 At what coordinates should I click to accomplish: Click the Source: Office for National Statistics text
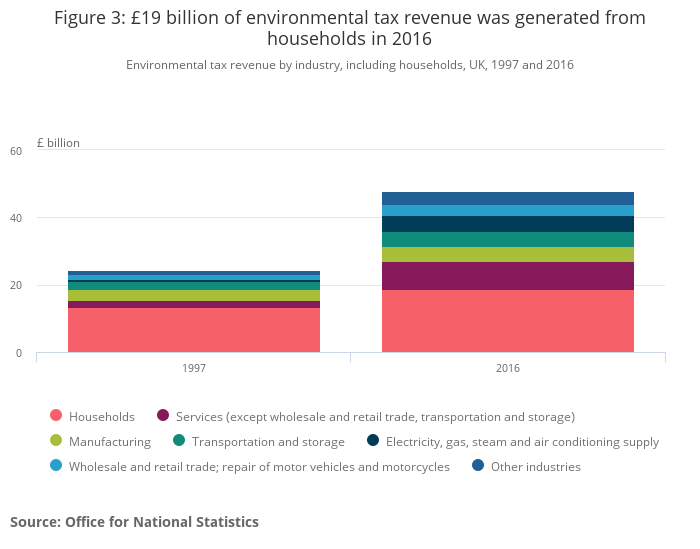134,522
